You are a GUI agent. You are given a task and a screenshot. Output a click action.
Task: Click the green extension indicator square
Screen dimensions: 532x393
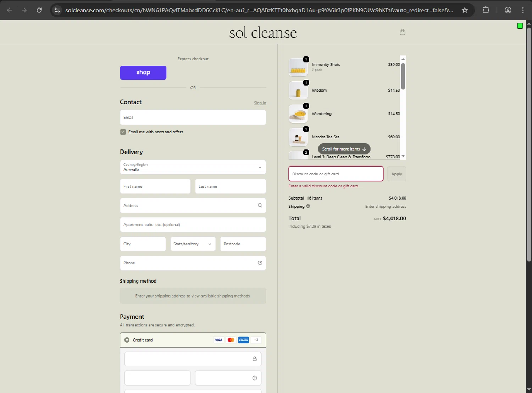click(520, 26)
